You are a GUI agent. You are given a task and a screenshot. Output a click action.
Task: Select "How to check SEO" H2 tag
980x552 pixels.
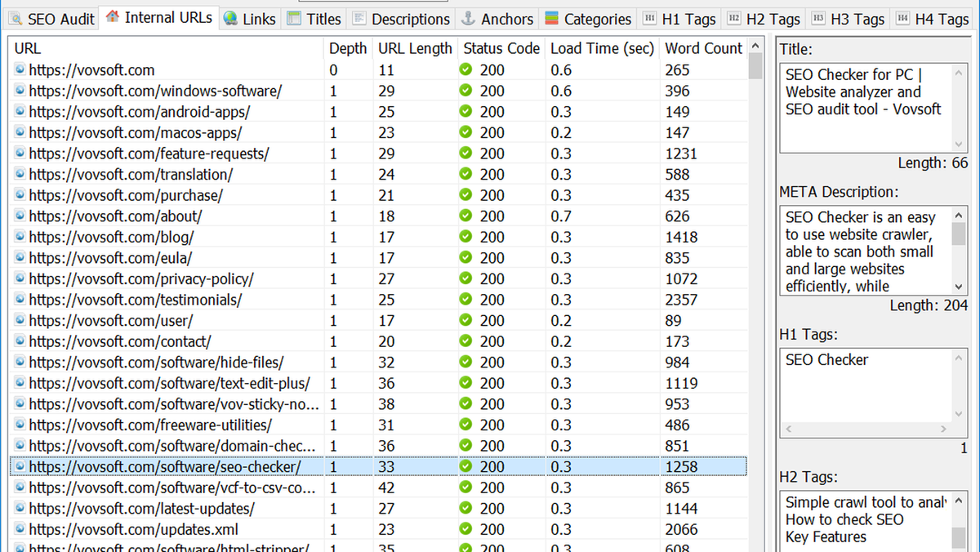point(844,519)
